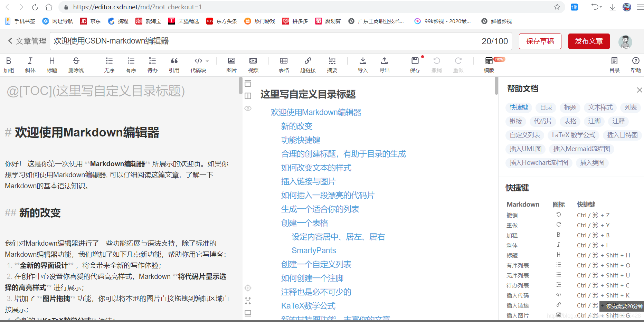Open the 天猫精选 bookmark

pyautogui.click(x=184, y=21)
